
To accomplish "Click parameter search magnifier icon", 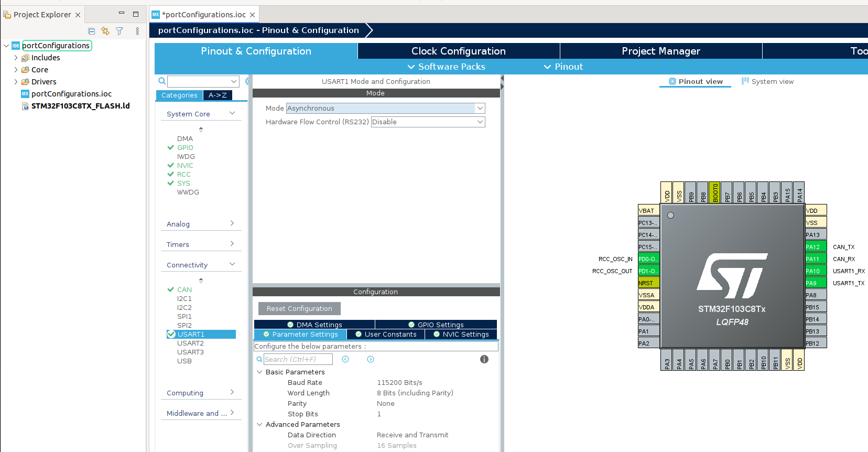I will (259, 359).
